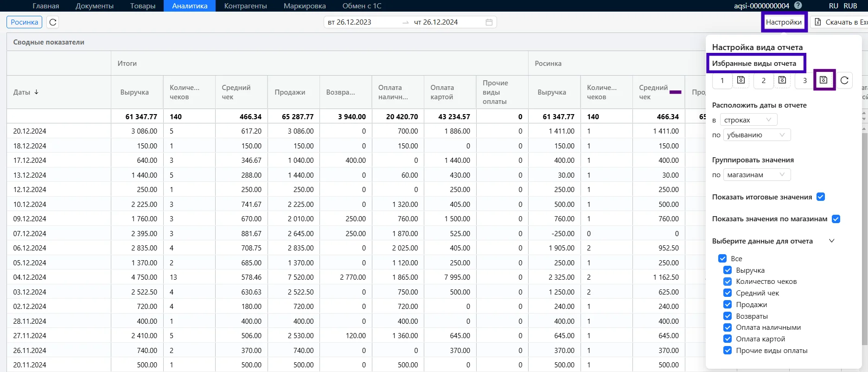Select the 20.12.2024 date row

[30, 131]
